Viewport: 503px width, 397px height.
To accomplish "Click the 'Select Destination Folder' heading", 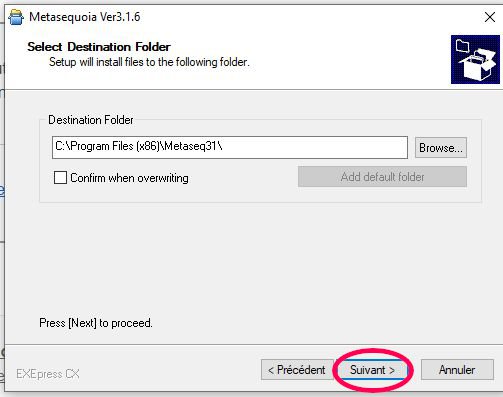I will pyautogui.click(x=99, y=47).
